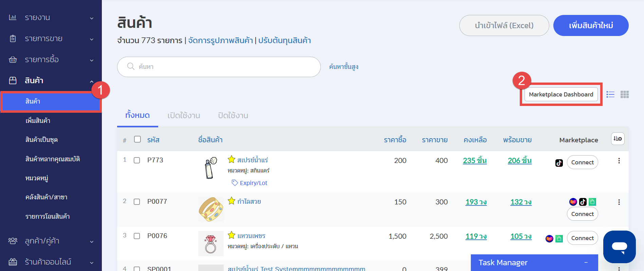This screenshot has height=271, width=644.
Task: Open เพิ่มสินค้า in the sidebar
Action: click(x=38, y=121)
